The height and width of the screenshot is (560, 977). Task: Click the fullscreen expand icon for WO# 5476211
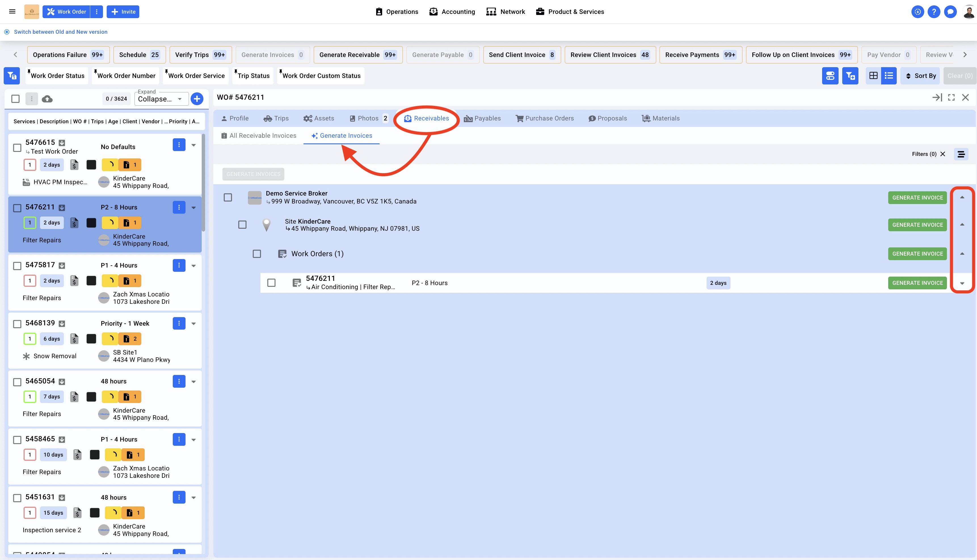tap(951, 98)
